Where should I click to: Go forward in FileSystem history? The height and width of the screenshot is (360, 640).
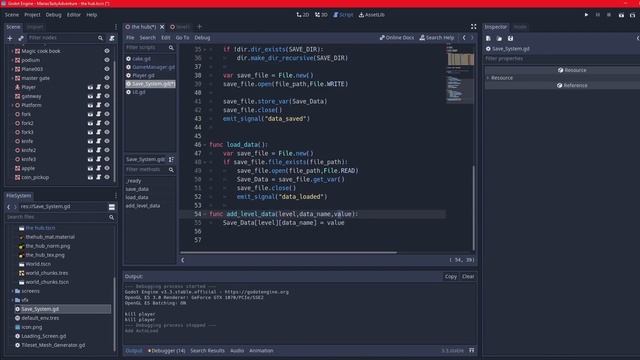click(x=15, y=207)
